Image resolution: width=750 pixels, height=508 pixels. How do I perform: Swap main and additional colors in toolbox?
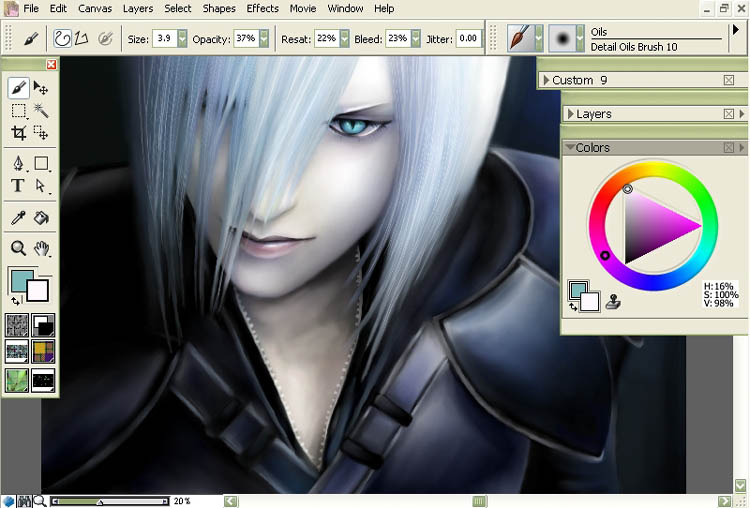[15, 301]
